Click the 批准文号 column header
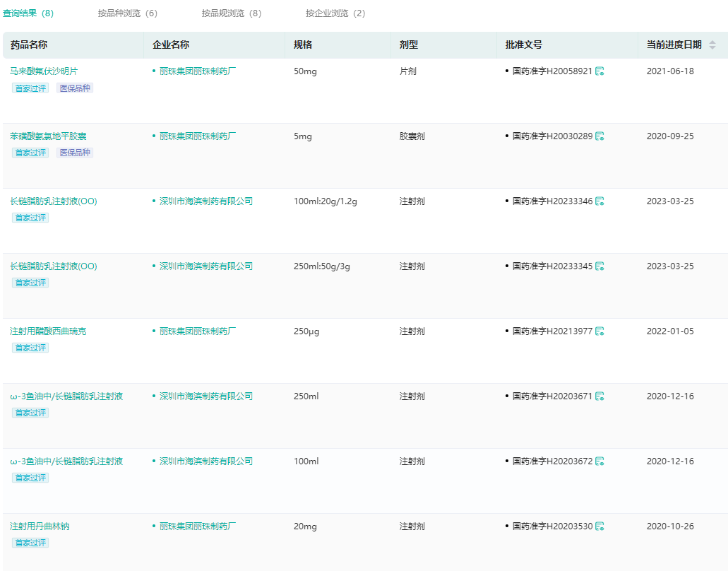728x571 pixels. point(523,45)
